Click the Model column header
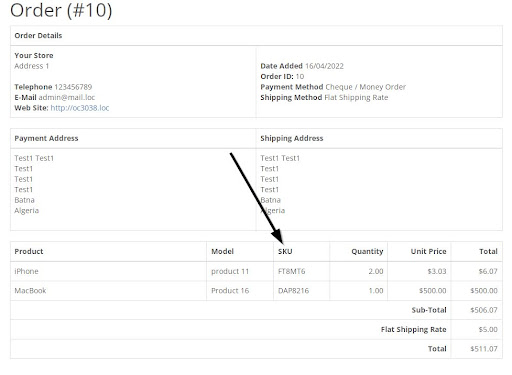 pos(222,251)
